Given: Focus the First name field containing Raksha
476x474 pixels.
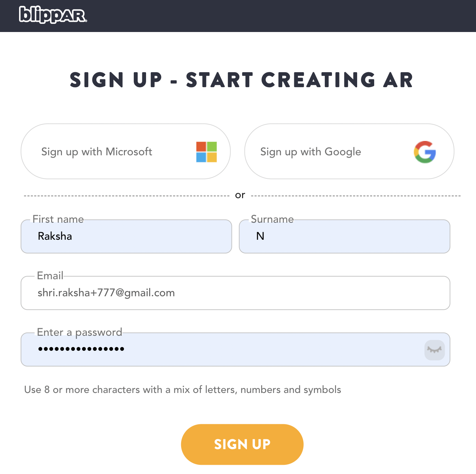Looking at the screenshot, I should 126,236.
